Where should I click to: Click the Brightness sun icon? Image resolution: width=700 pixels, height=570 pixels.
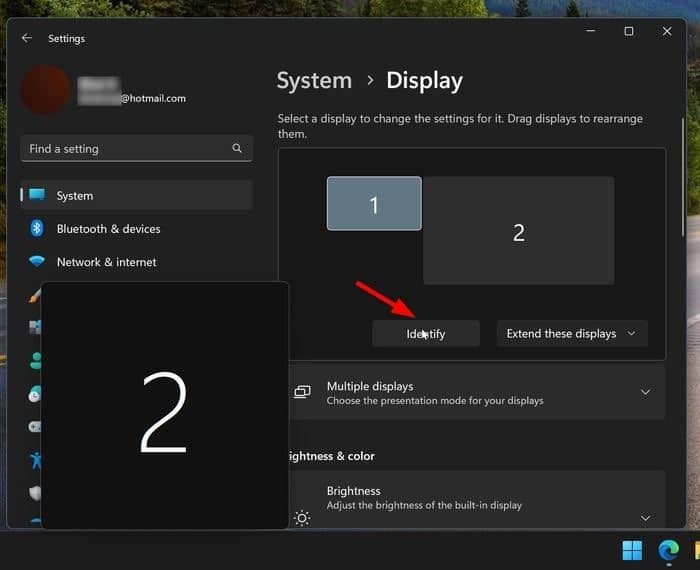302,518
